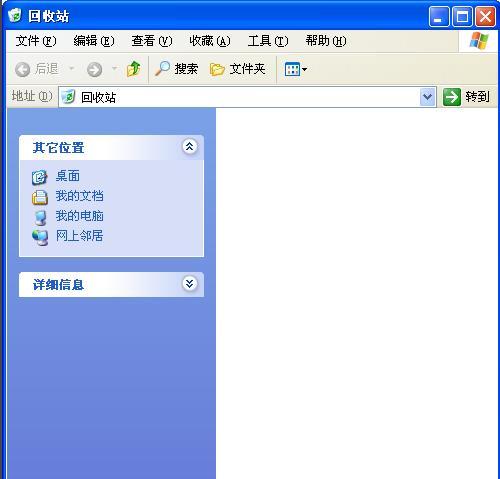Click the 网上邻居 link text
Screen dimensions: 500x479
[x=80, y=236]
